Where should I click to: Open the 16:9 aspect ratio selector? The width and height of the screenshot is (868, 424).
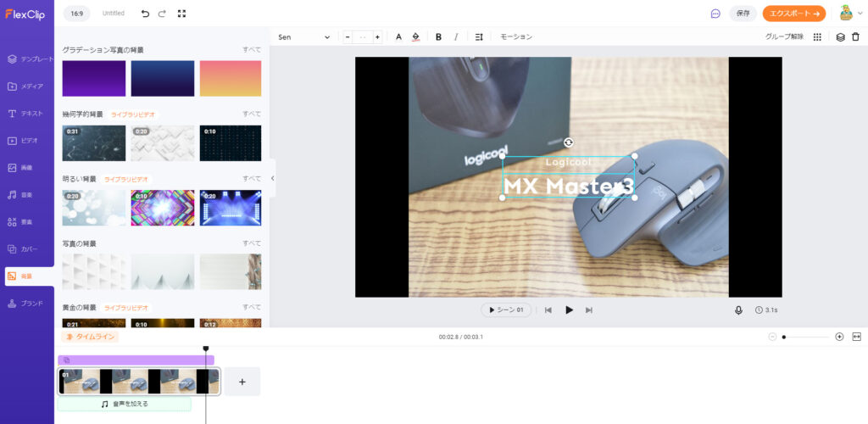(x=77, y=14)
